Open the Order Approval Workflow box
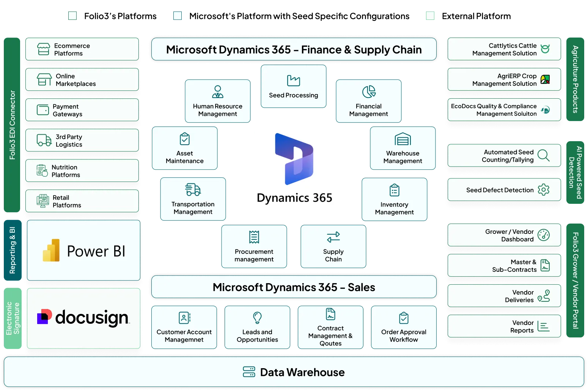Screen dimensions: 588x391 [404, 327]
